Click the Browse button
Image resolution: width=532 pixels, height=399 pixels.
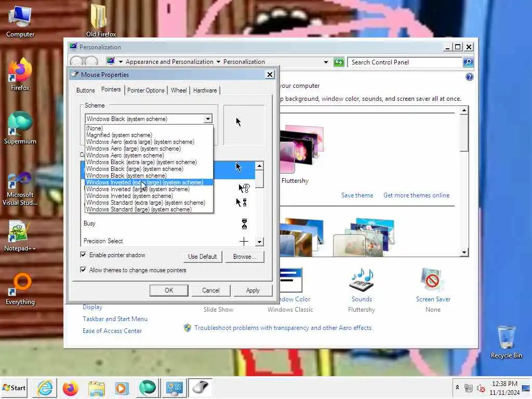(x=244, y=257)
